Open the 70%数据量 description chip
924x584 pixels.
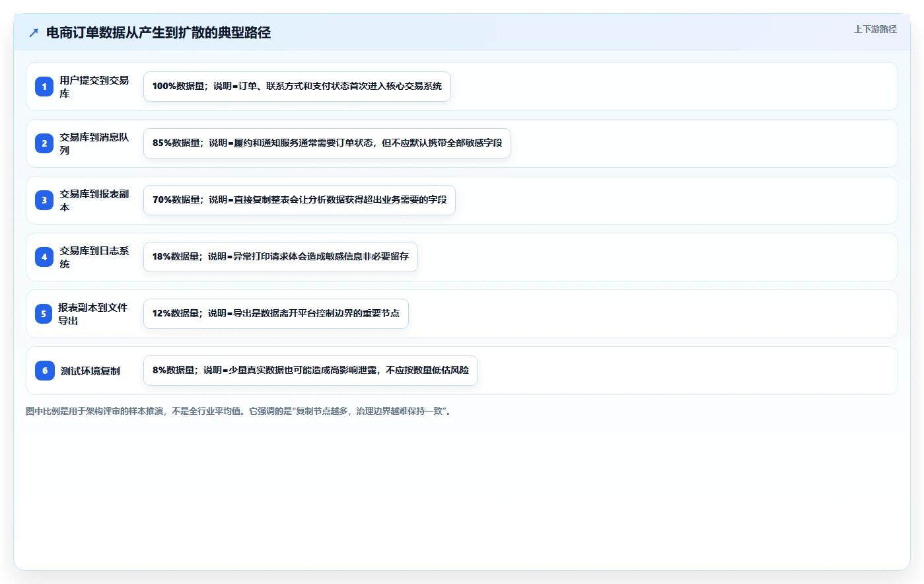299,200
